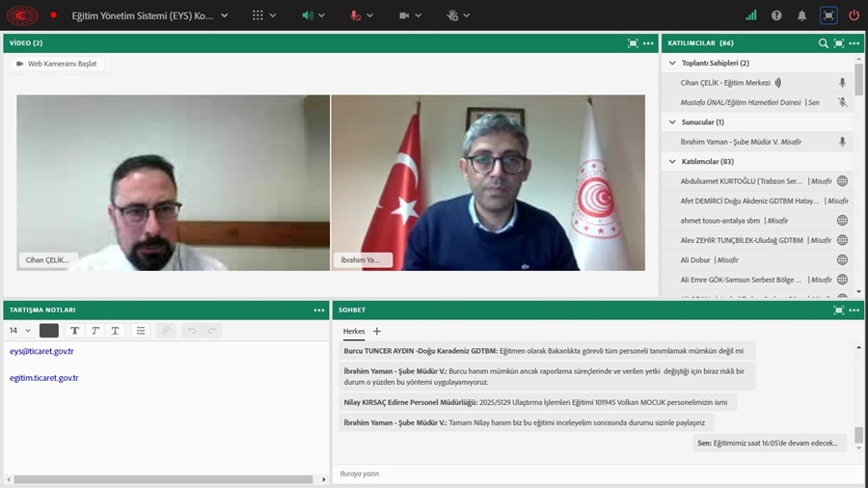The image size is (868, 488).
Task: Click Web Kameramı Başlat button
Action: pyautogui.click(x=58, y=64)
